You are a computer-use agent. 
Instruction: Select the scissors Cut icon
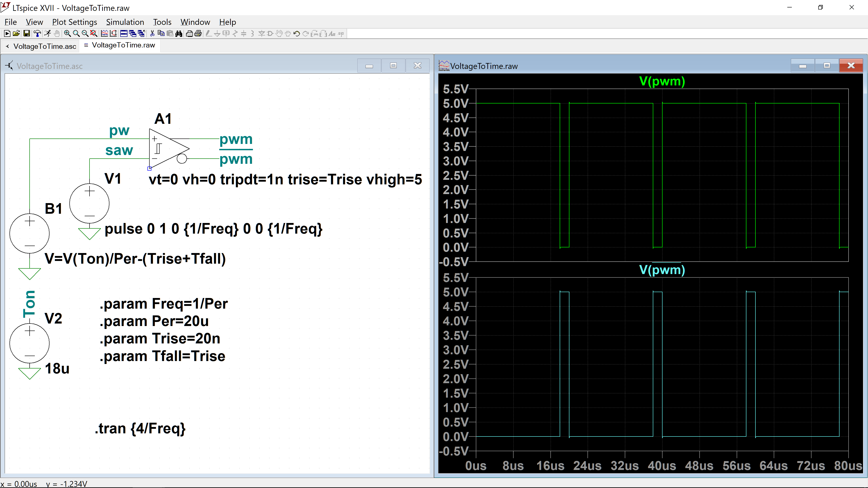[152, 33]
